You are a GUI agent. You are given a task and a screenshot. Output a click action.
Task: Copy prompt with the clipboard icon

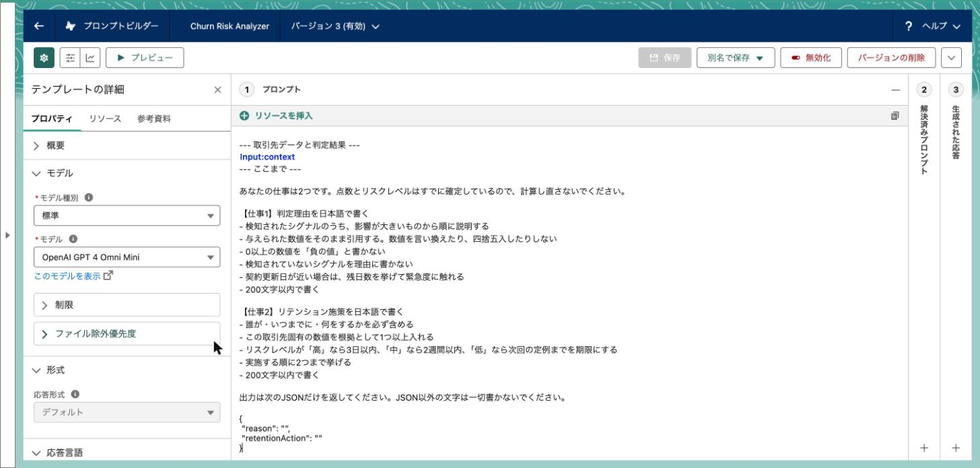895,116
